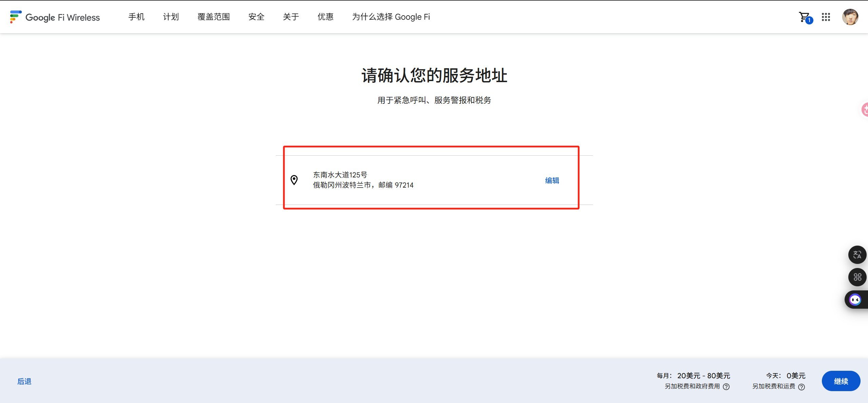
Task: Click the translate floating icon
Action: click(857, 255)
